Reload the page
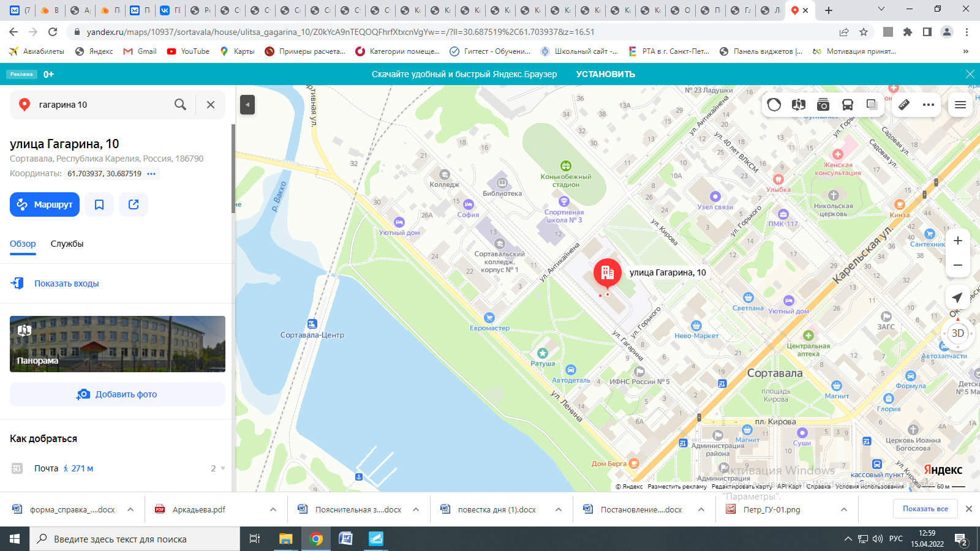The image size is (980, 551). click(x=53, y=32)
